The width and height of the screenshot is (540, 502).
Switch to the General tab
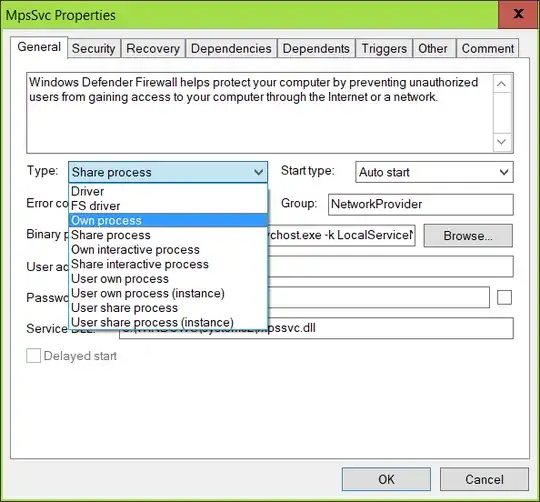(x=39, y=47)
